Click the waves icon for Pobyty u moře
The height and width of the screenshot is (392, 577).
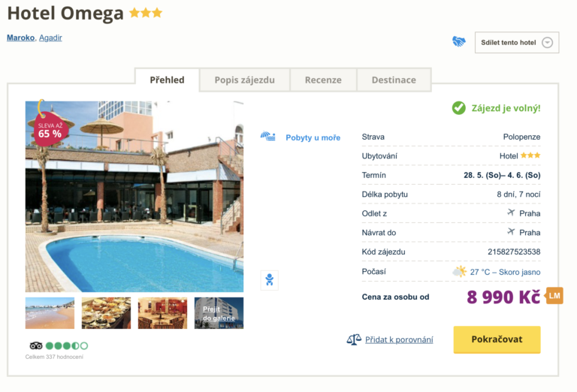pyautogui.click(x=268, y=137)
